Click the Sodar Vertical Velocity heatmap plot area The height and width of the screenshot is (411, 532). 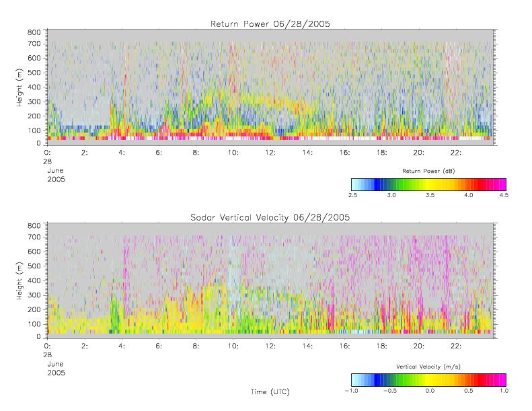[x=270, y=281]
